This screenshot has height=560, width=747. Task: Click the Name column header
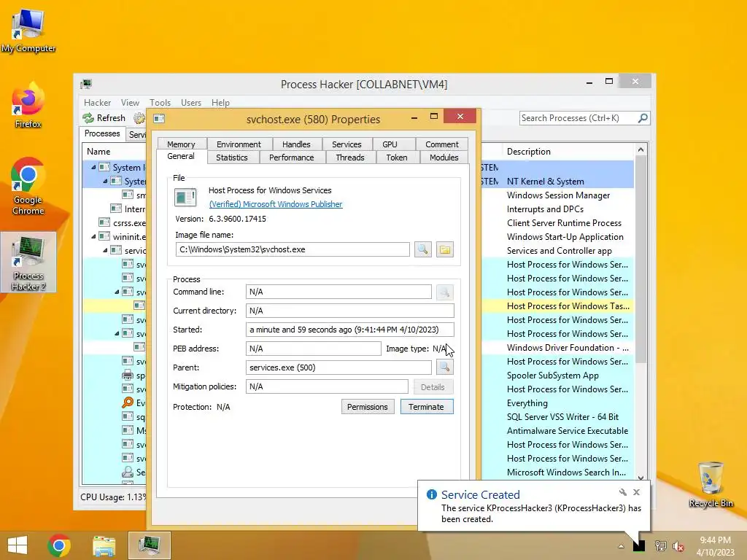pos(115,152)
